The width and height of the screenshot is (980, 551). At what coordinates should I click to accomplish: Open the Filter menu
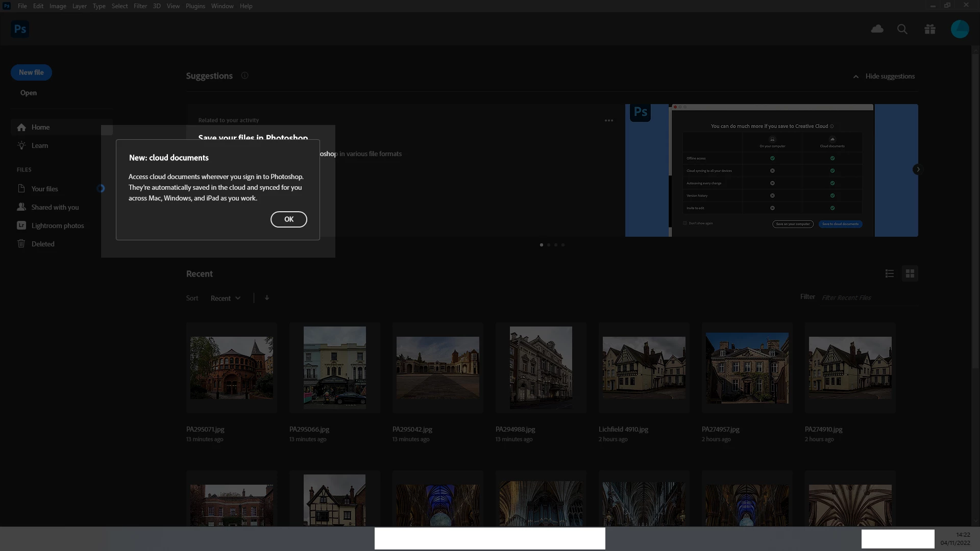pyautogui.click(x=140, y=6)
